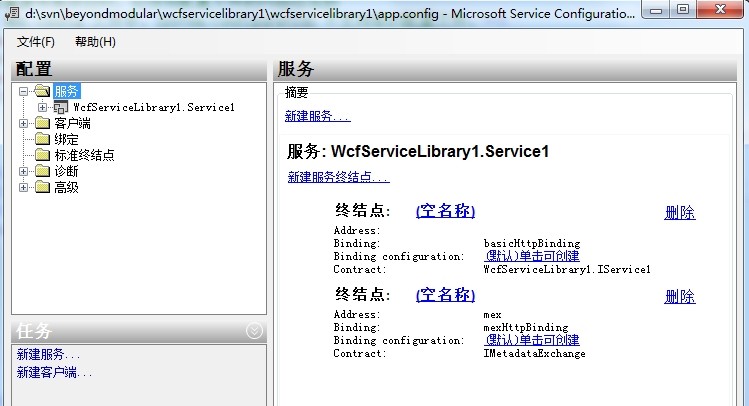Open (空名称) link of mexHttpBinding endpoint
749x406 pixels.
(446, 295)
